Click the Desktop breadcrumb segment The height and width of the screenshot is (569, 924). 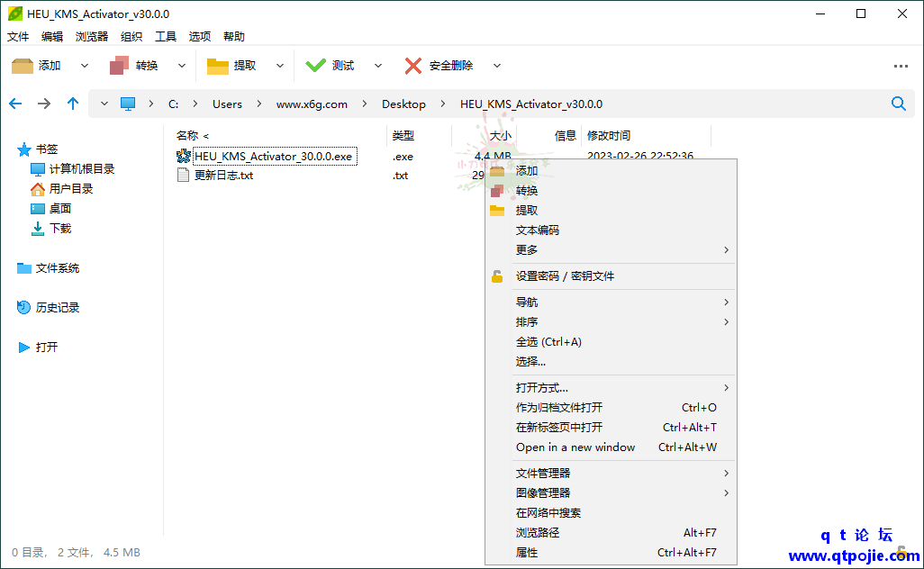(403, 104)
